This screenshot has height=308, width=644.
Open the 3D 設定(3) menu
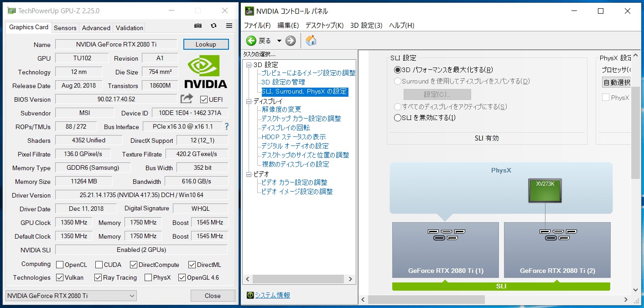click(366, 26)
